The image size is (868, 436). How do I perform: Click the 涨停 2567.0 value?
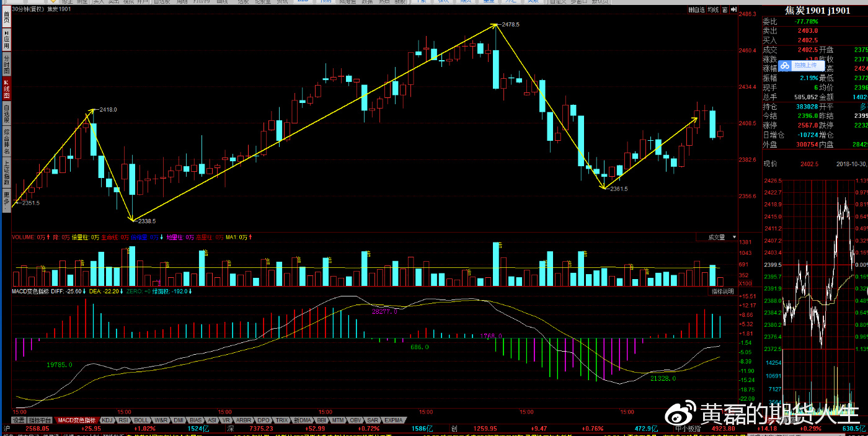pos(807,125)
